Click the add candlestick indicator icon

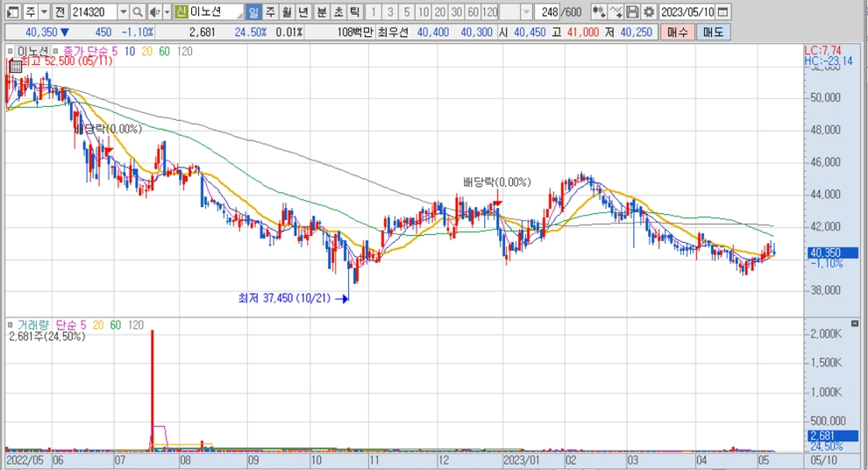(x=599, y=12)
